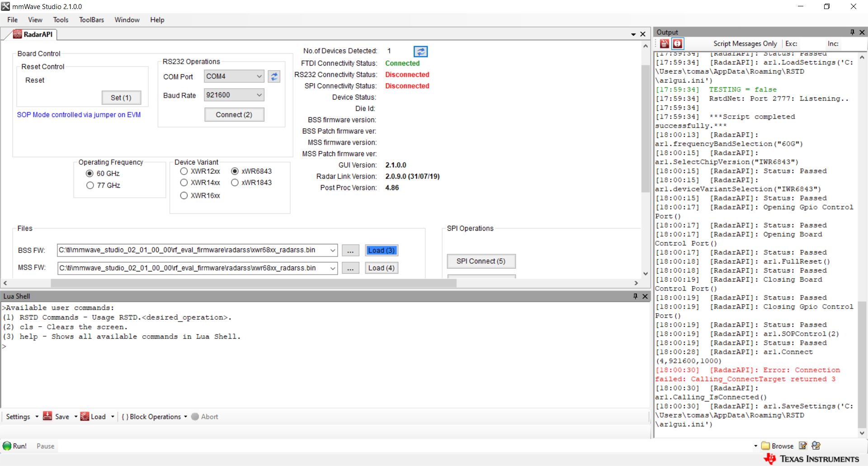The width and height of the screenshot is (868, 466).
Task: Select the 60 GHz operating frequency
Action: click(x=90, y=174)
